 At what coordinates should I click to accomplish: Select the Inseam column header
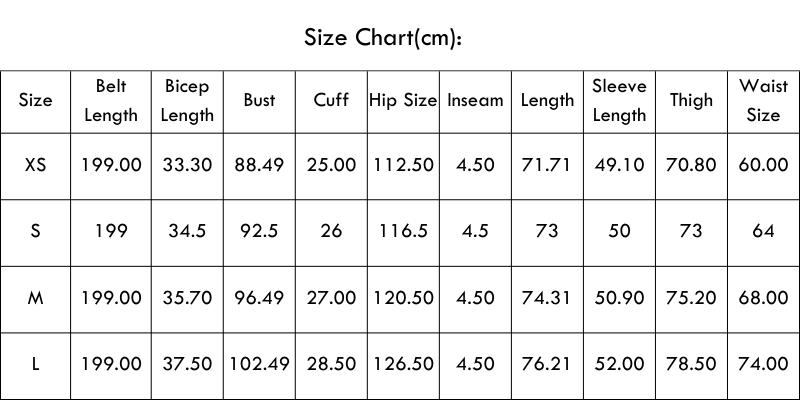[475, 100]
